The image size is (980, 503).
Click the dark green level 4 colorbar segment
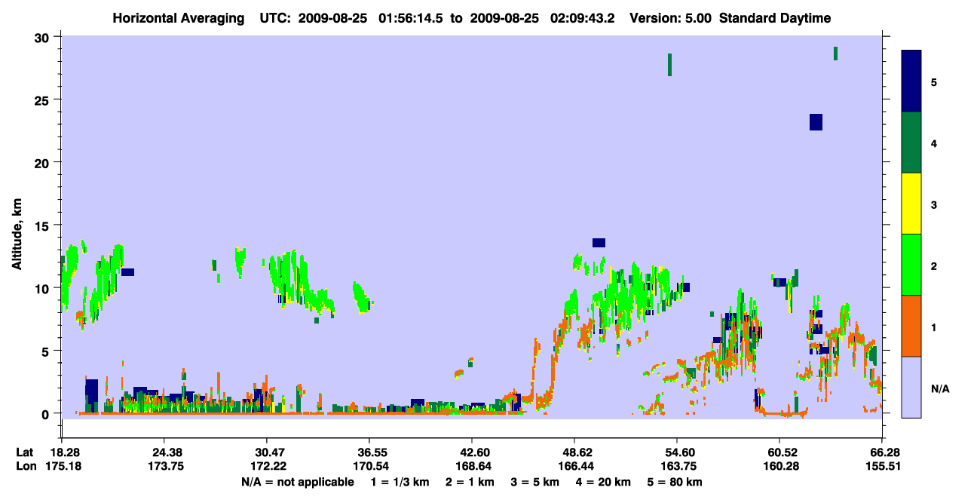[911, 143]
